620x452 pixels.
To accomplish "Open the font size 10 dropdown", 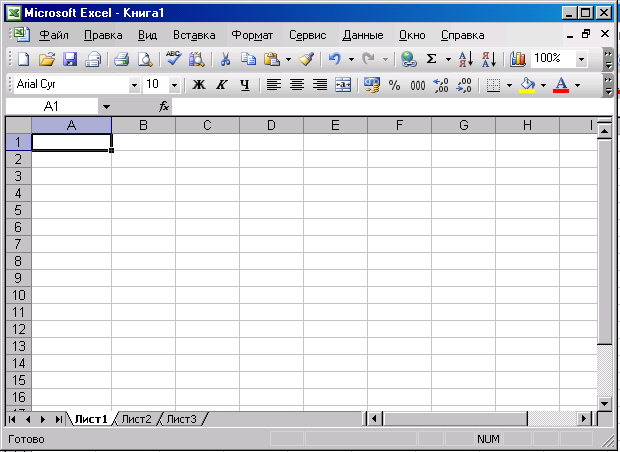I will click(x=174, y=85).
